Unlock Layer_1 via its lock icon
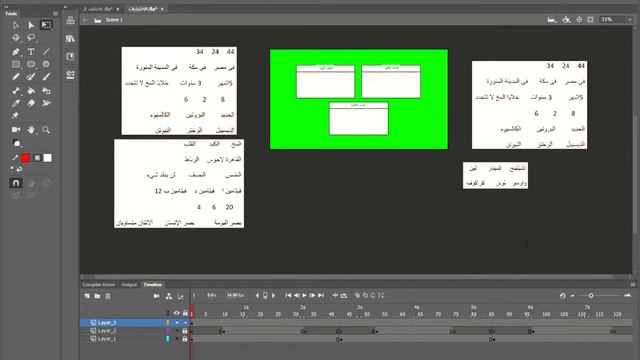 point(185,339)
